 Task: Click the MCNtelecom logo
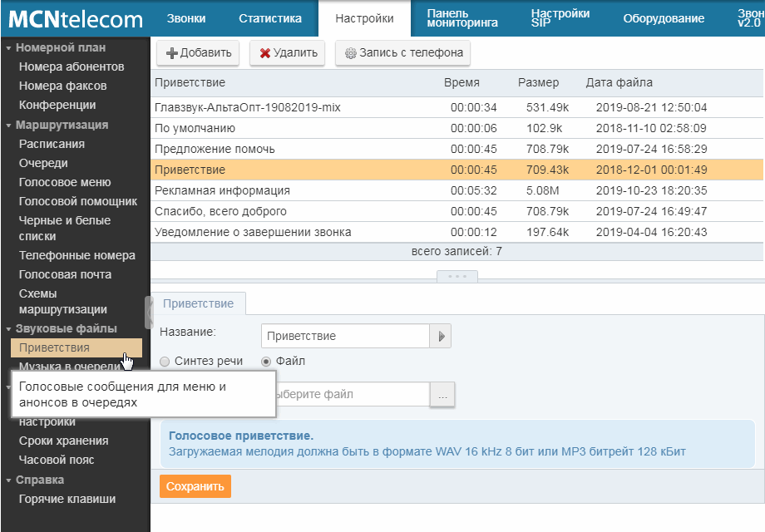click(x=76, y=18)
